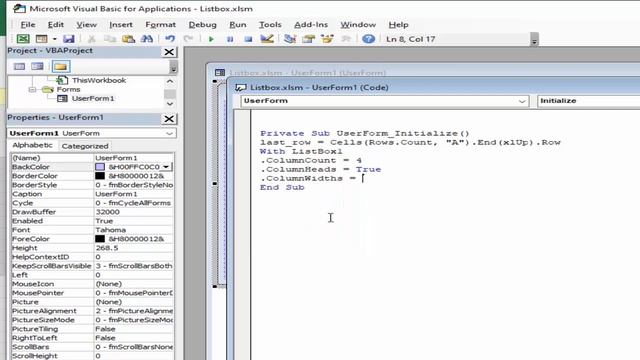Save the Listbox.xlsm project
This screenshot has width=640, height=360.
69,39
